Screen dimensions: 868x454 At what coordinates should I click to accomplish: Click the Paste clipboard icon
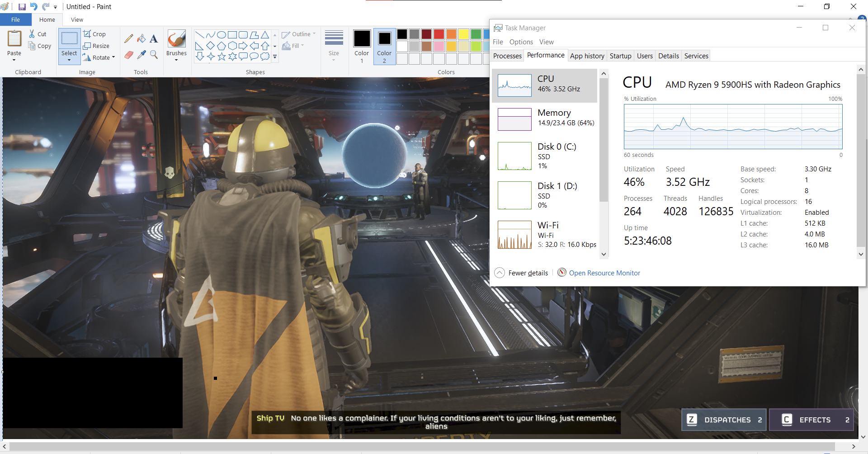[14, 39]
